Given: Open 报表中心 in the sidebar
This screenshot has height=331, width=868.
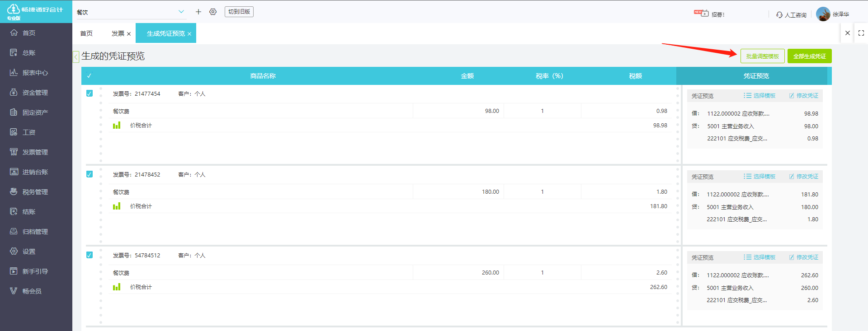Looking at the screenshot, I should 29,73.
